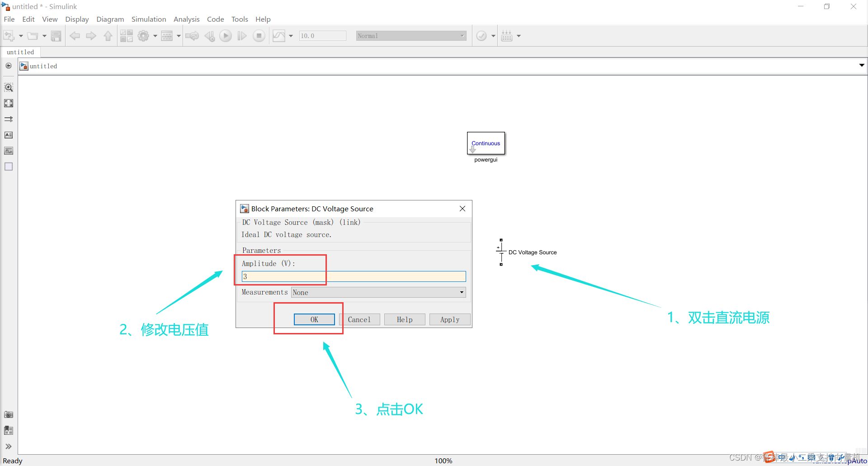This screenshot has height=466, width=868.
Task: Open Model Configuration Parameters gear icon
Action: pyautogui.click(x=143, y=36)
